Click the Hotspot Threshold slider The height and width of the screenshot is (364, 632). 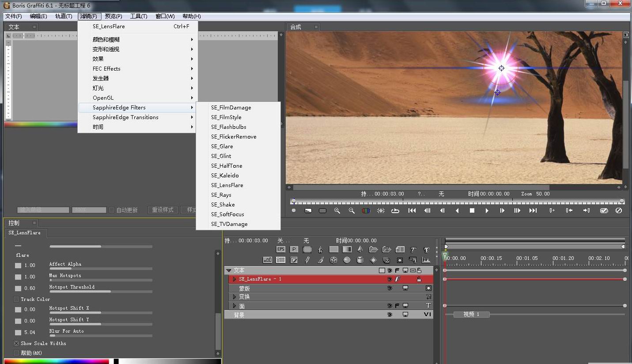pos(101,291)
